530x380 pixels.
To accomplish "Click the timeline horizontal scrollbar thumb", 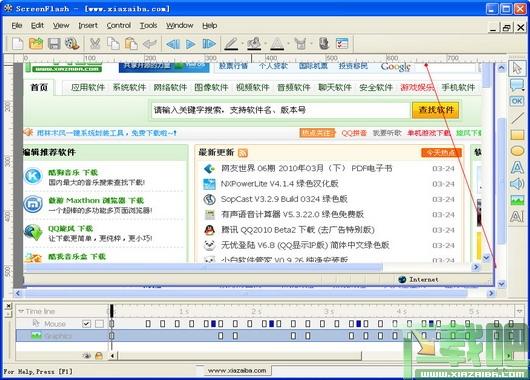I will pos(239,356).
